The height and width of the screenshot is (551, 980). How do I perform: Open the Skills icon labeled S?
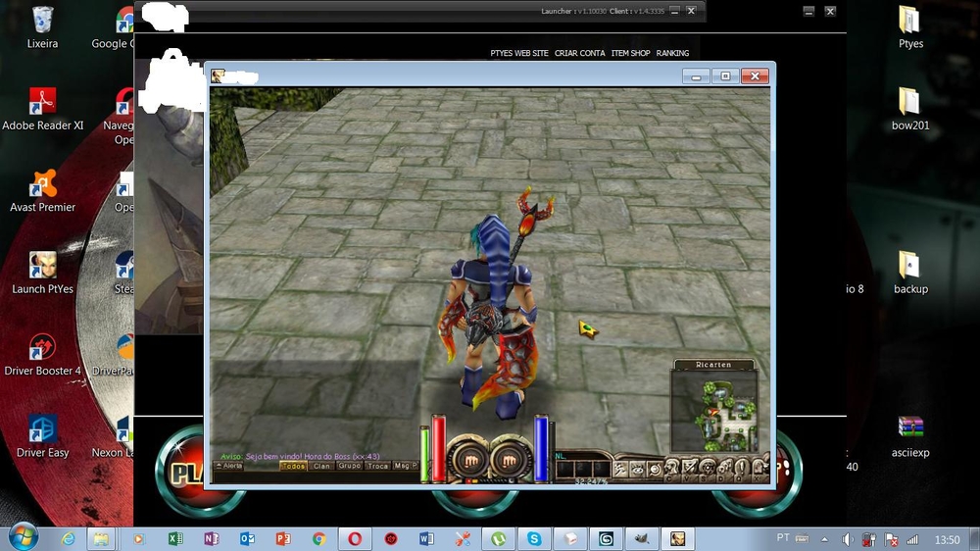707,468
